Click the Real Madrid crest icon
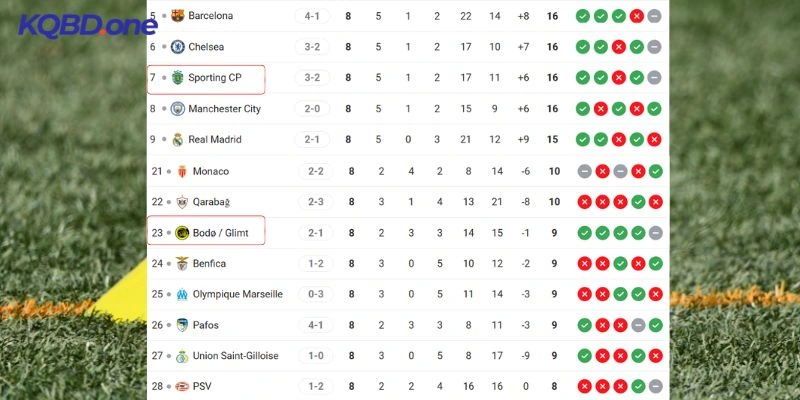Image resolution: width=800 pixels, height=400 pixels. coord(177,140)
